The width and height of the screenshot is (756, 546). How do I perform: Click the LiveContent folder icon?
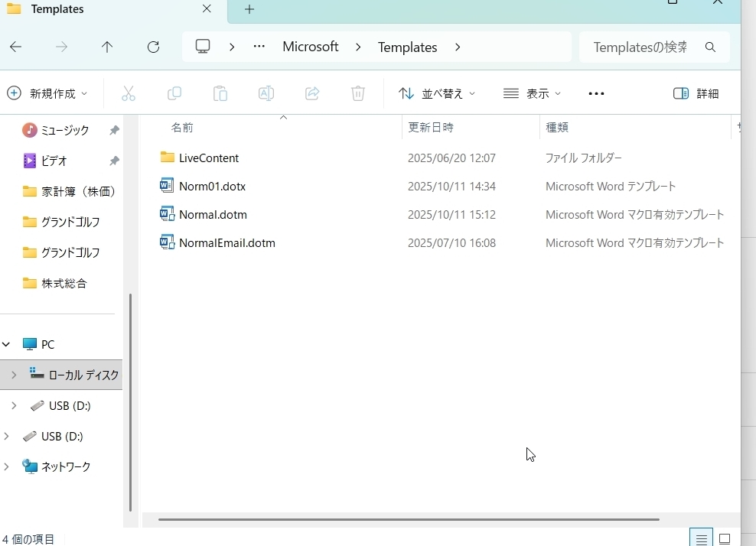coord(167,158)
